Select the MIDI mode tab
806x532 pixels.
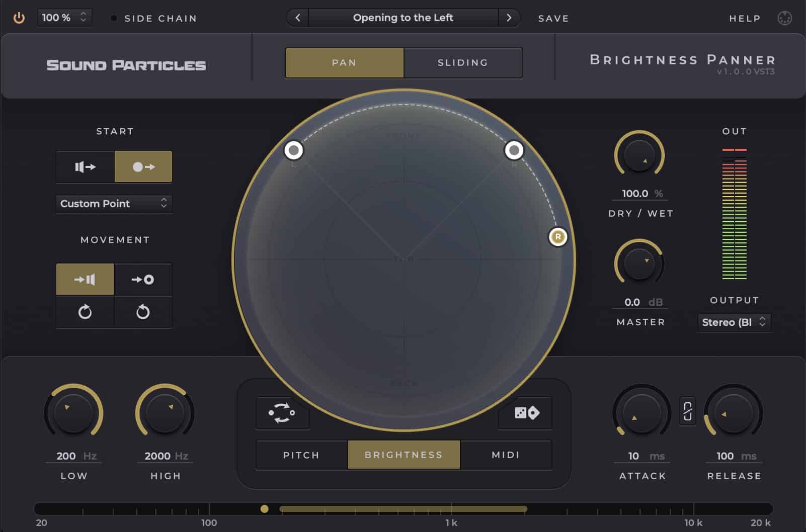506,455
